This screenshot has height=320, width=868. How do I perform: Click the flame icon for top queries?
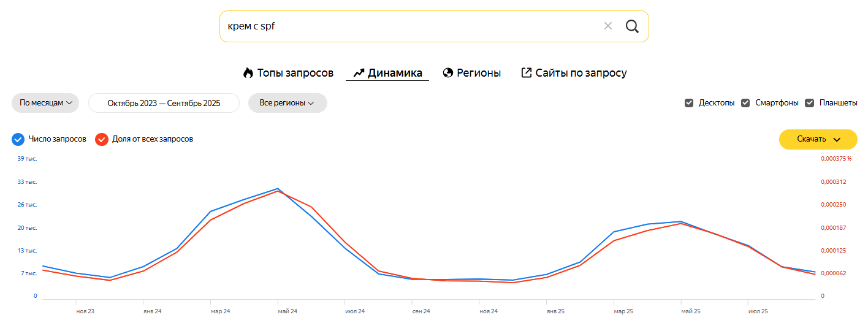[248, 73]
